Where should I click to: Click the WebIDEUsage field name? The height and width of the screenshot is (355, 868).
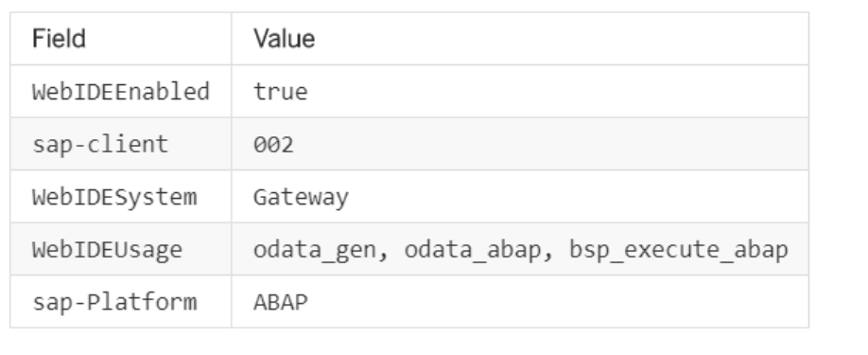coord(108,249)
